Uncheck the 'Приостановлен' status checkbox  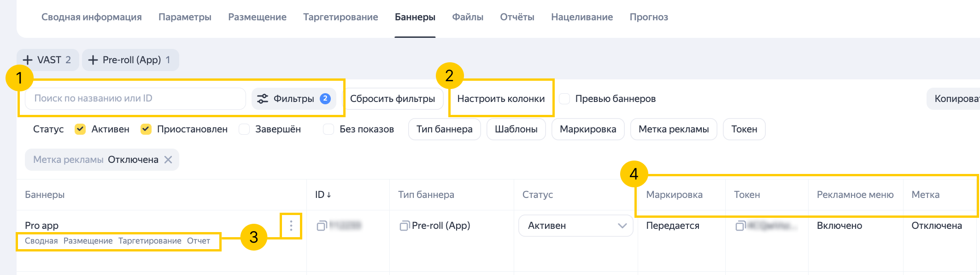point(146,129)
